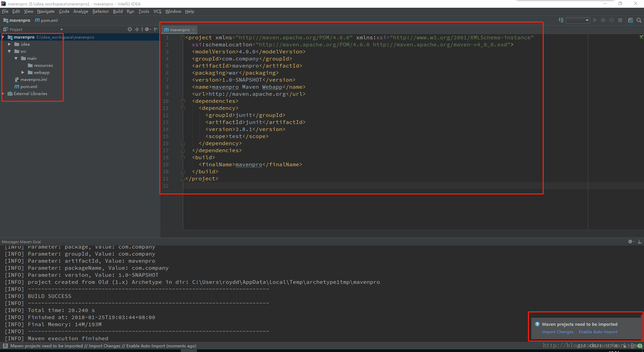Open the Project Structure icon

tap(631, 20)
